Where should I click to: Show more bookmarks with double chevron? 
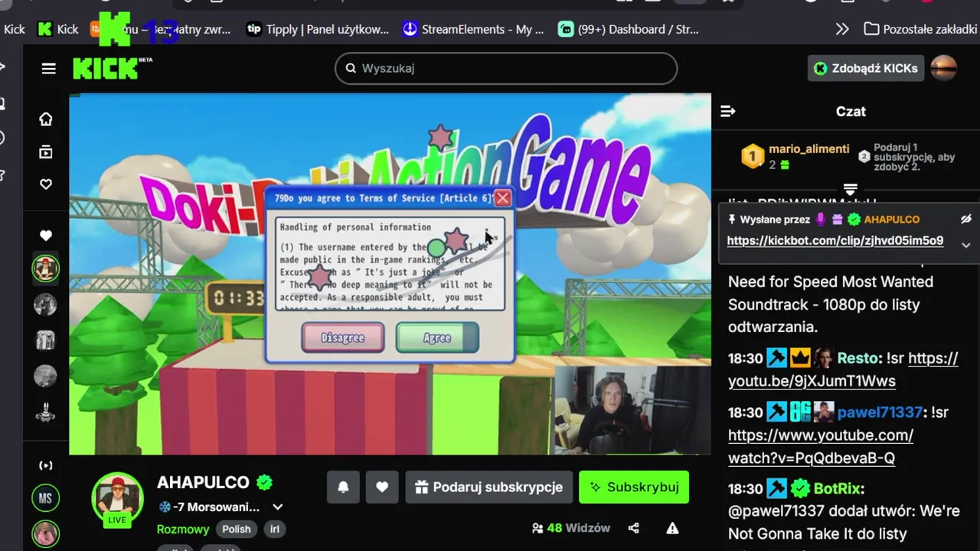842,29
